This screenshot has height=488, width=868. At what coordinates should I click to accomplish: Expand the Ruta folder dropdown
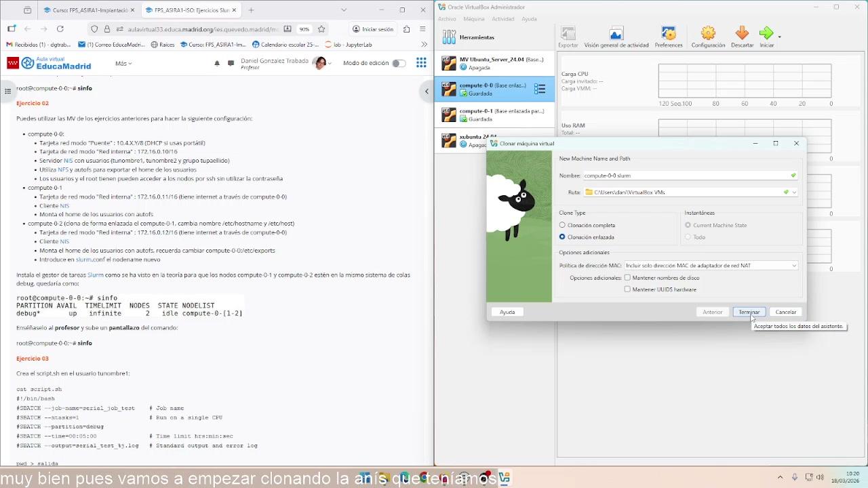click(x=794, y=192)
